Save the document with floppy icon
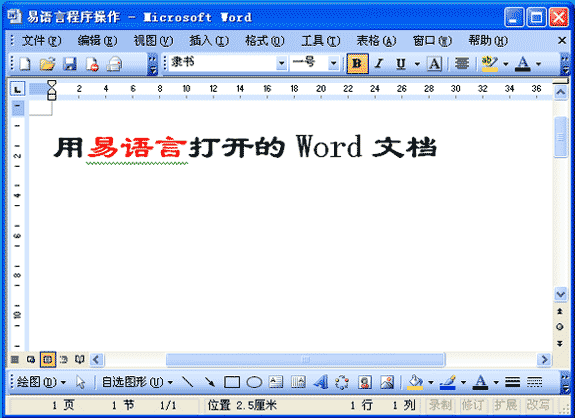Screen dimensions: 575x418 (70, 64)
